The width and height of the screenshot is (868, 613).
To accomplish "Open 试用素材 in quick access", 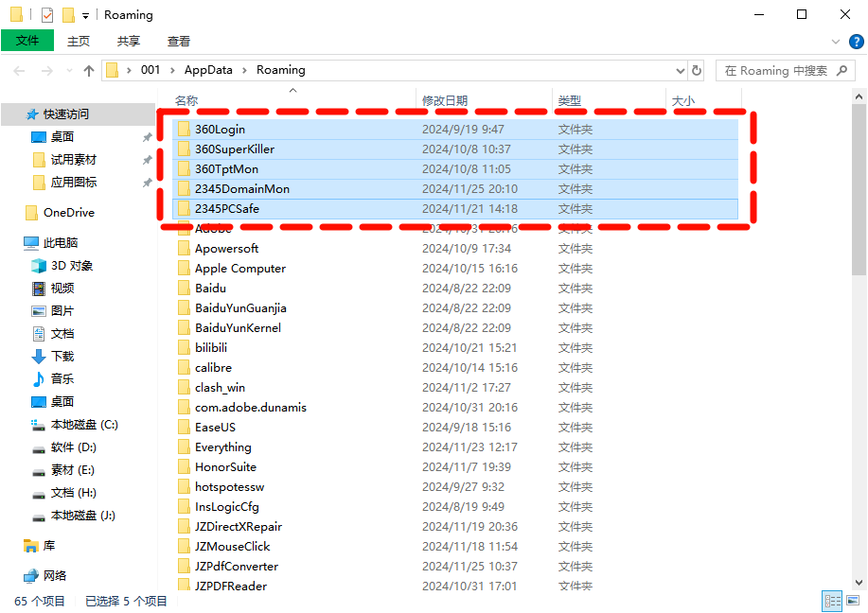I will 74,160.
